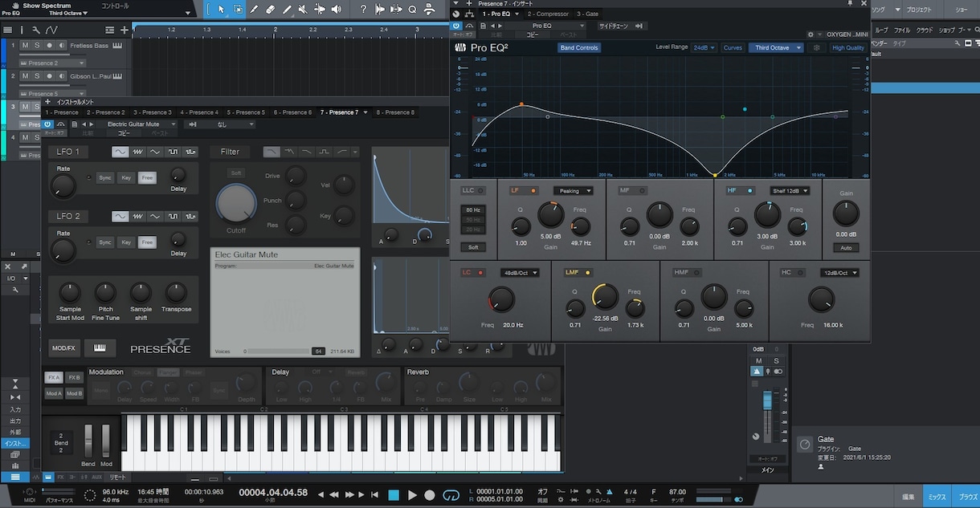
Task: Click the Band Controls button
Action: coord(579,48)
